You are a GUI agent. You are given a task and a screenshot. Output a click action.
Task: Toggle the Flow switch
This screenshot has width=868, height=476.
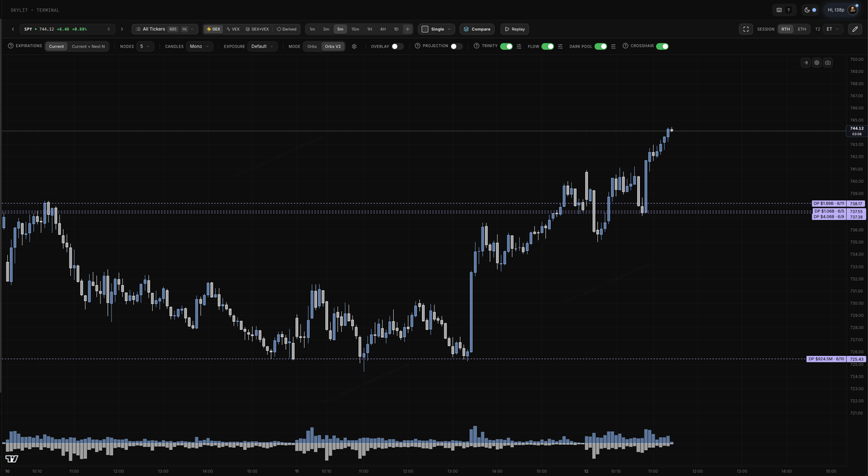(547, 46)
